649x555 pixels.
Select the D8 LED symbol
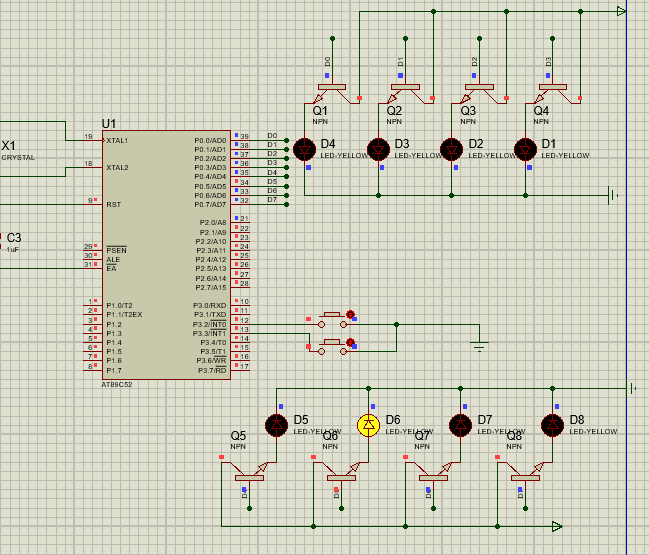pyautogui.click(x=552, y=425)
